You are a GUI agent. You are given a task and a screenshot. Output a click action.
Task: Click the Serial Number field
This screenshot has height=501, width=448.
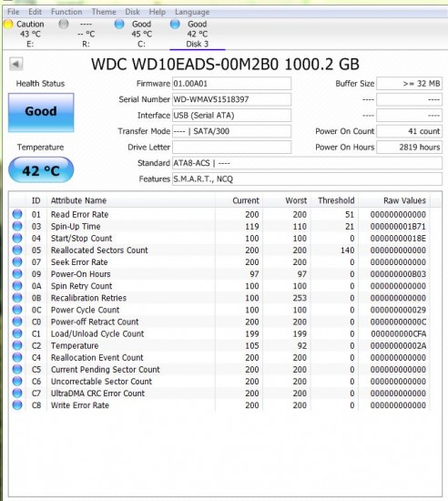(231, 99)
